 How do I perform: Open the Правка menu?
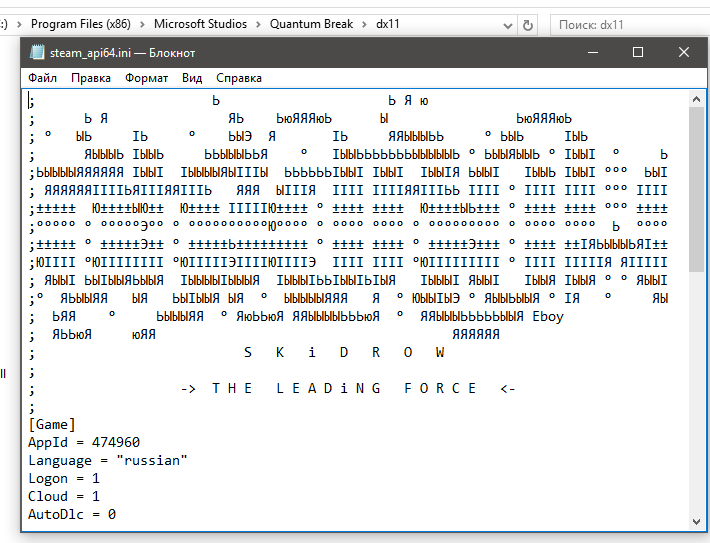click(x=91, y=78)
